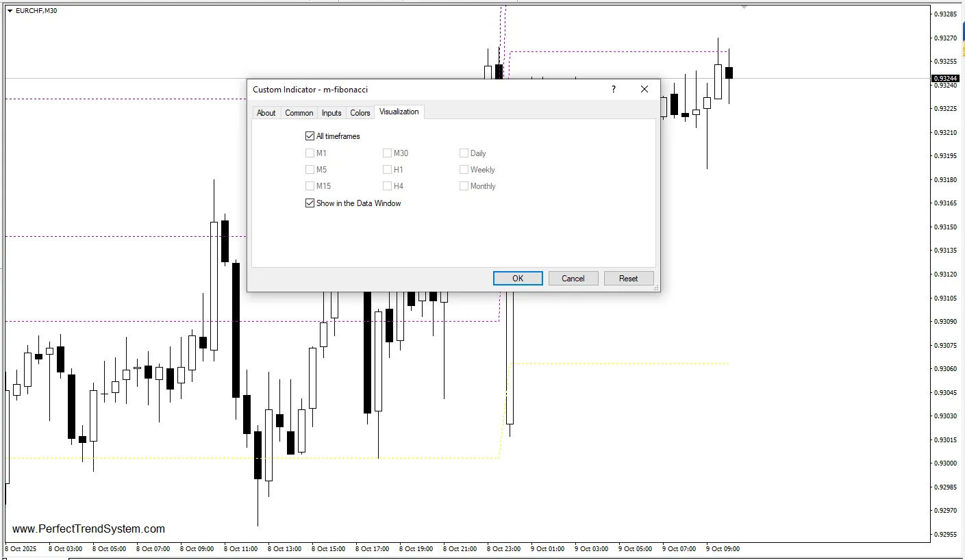Open the Common tab
The height and width of the screenshot is (560, 965).
[x=299, y=113]
